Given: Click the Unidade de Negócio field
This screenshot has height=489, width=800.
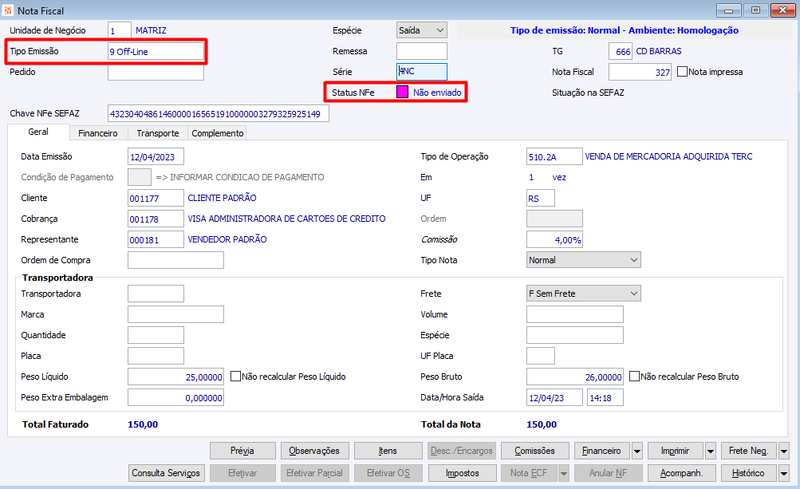Looking at the screenshot, I should (x=119, y=30).
